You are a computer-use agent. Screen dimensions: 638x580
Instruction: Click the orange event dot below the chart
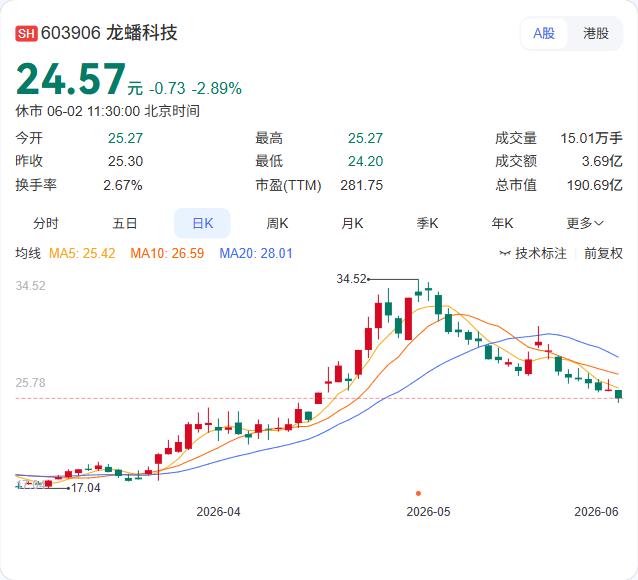click(418, 493)
